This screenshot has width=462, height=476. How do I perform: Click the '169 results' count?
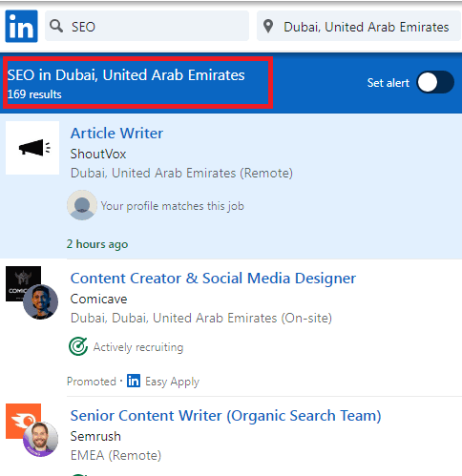[x=34, y=94]
